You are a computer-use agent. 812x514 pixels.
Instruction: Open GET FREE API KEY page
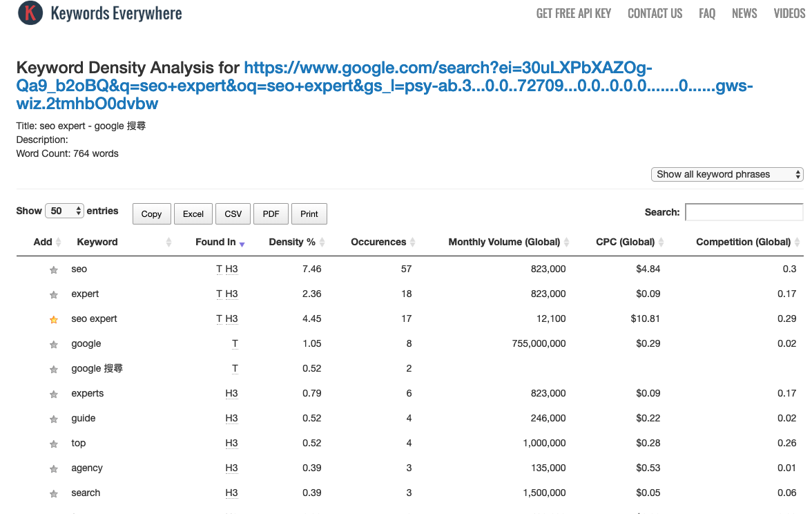coord(573,14)
